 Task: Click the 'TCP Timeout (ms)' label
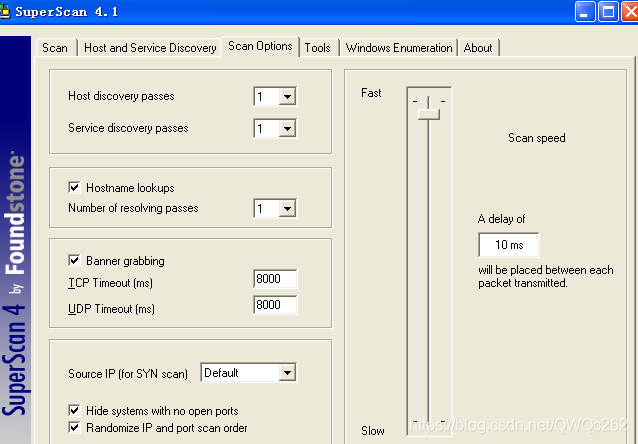tap(110, 283)
